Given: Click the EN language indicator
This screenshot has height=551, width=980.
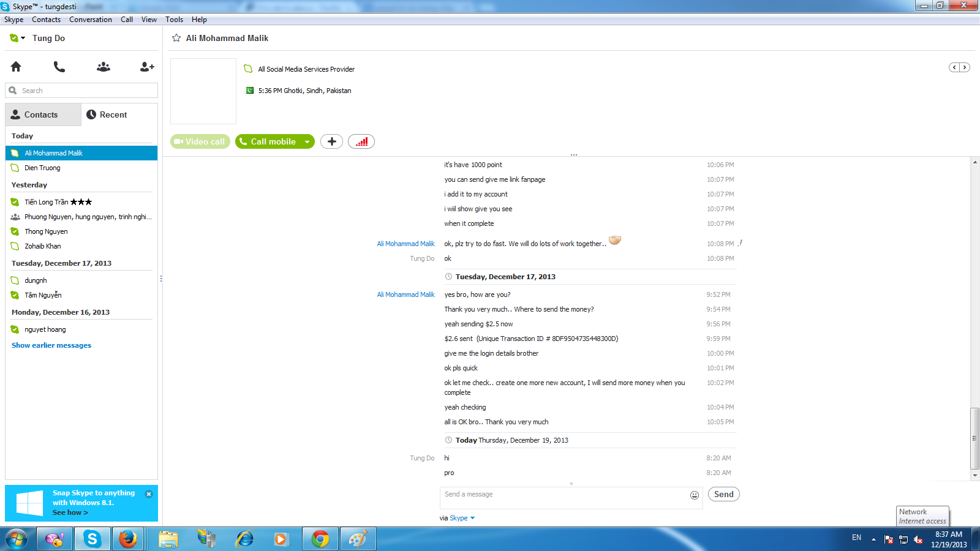Looking at the screenshot, I should (x=856, y=538).
